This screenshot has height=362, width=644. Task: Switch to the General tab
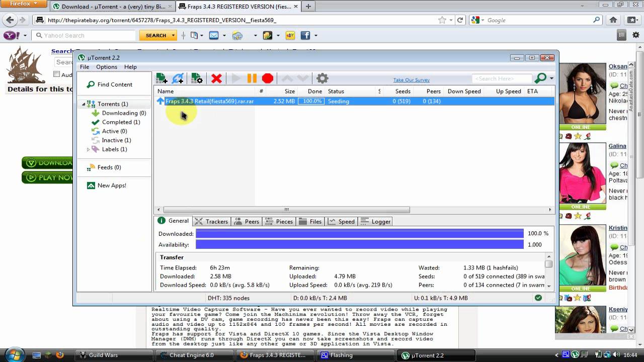tap(173, 221)
